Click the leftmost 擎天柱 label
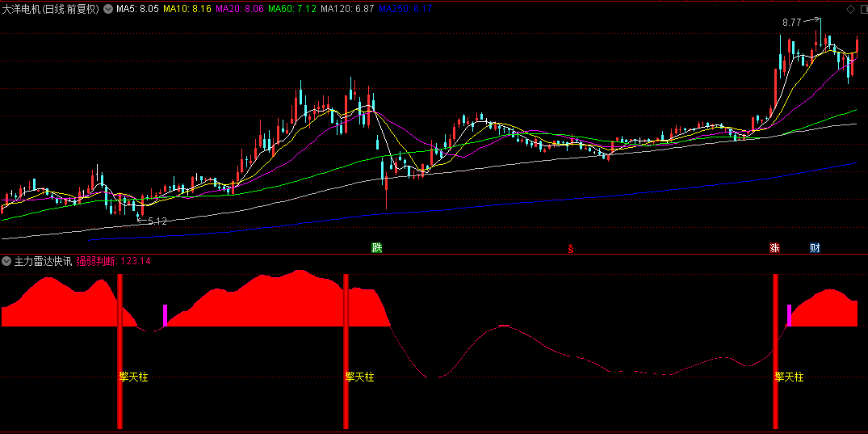The height and width of the screenshot is (434, 868). point(133,377)
